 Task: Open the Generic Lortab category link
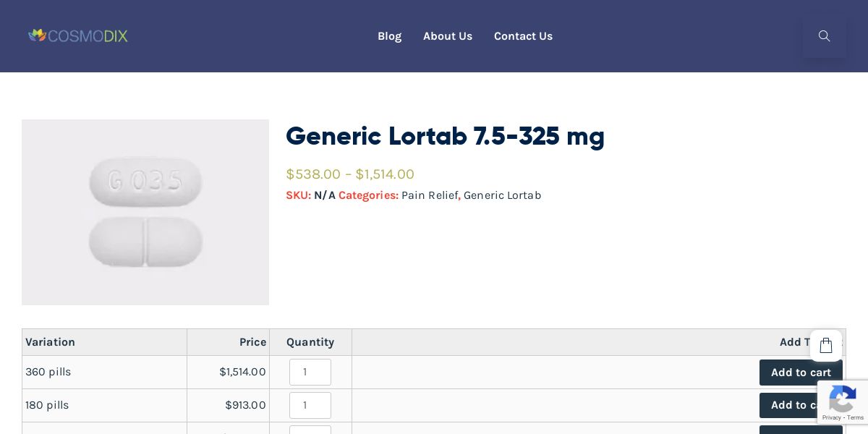pos(502,195)
